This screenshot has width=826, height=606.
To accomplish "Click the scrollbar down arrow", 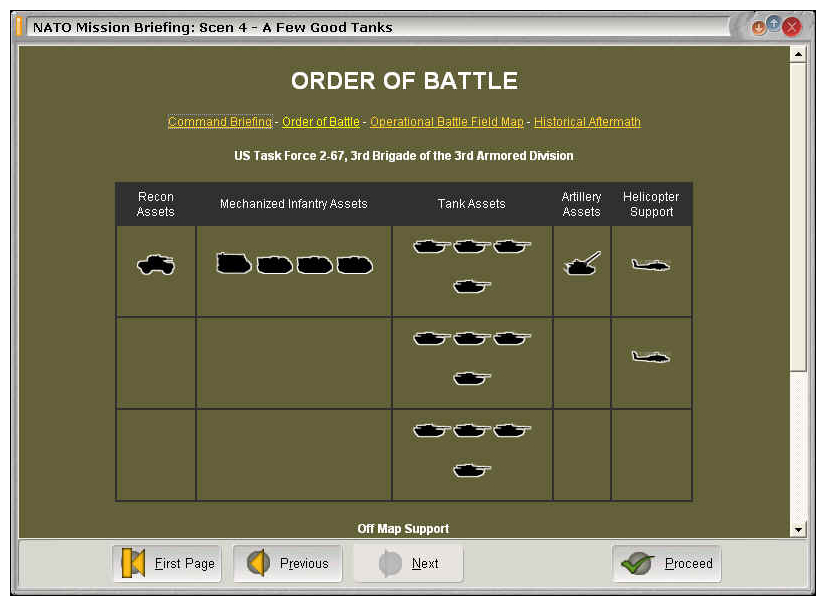I will coord(799,530).
